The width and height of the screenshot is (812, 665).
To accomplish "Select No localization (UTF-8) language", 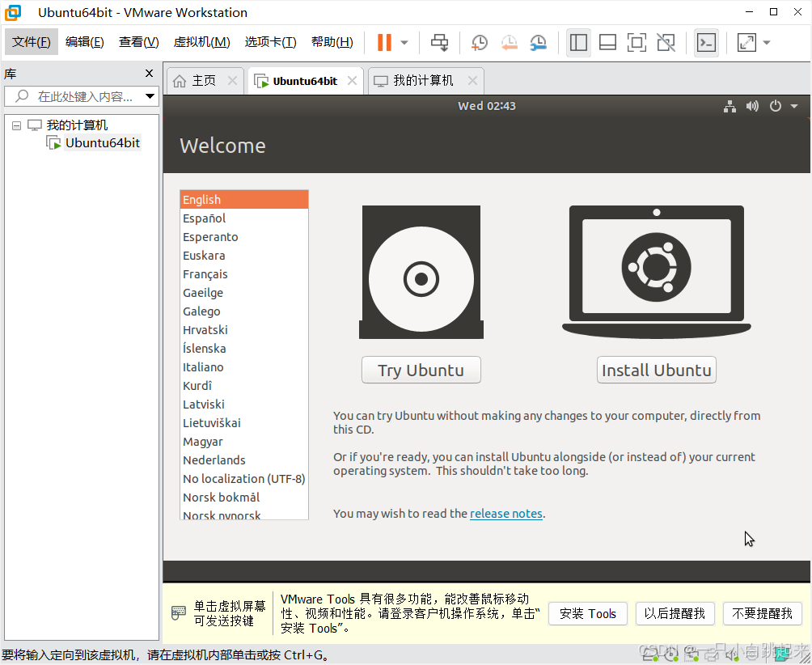I will point(244,479).
